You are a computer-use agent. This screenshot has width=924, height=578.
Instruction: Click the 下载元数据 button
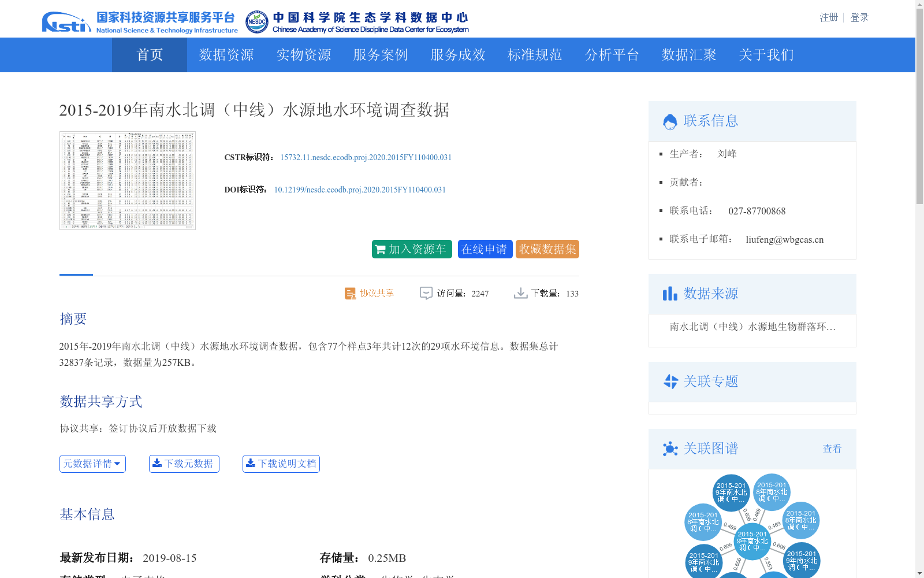coord(184,464)
